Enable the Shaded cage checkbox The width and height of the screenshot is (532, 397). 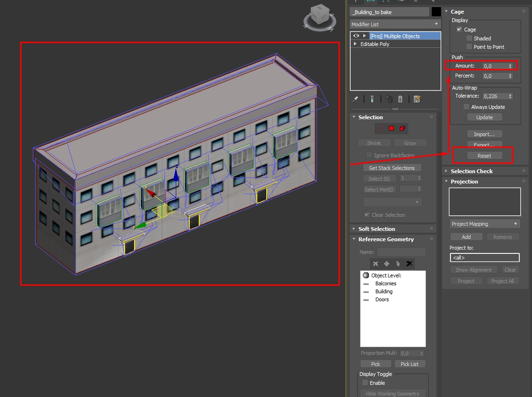pos(469,38)
